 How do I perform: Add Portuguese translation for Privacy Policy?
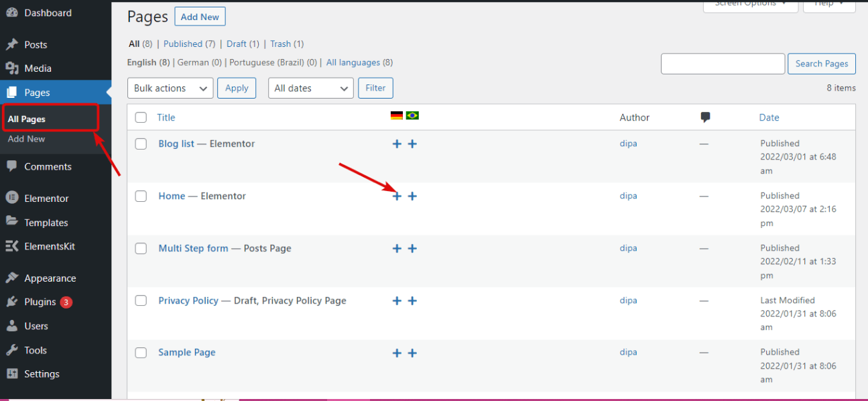(x=412, y=300)
